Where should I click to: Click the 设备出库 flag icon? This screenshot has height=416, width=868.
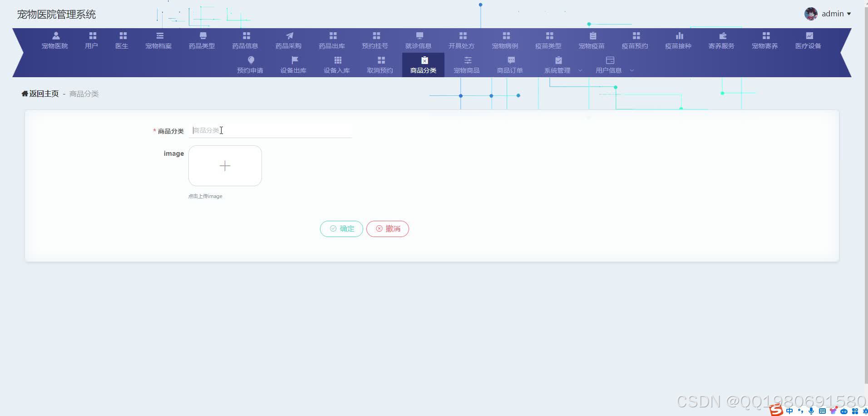[x=295, y=60]
